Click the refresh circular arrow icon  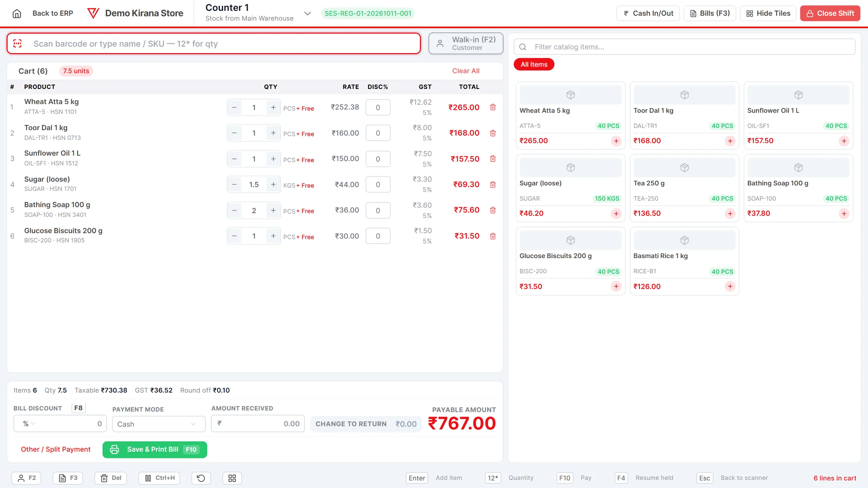(201, 478)
